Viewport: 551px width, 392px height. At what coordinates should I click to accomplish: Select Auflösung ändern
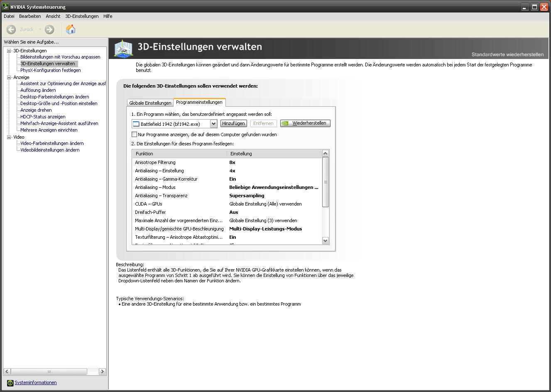tap(38, 90)
